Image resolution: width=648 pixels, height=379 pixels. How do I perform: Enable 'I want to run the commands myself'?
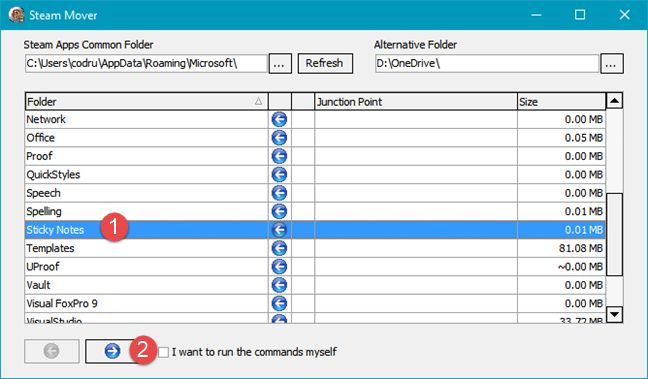(x=164, y=352)
